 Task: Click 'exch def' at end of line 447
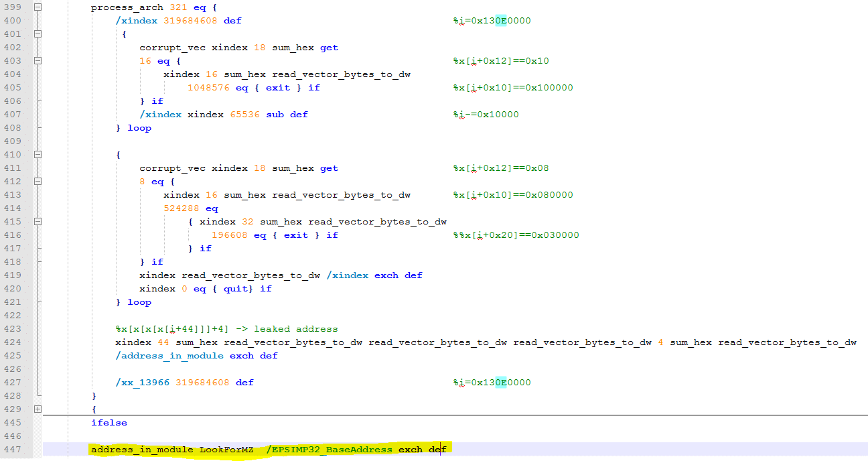423,450
